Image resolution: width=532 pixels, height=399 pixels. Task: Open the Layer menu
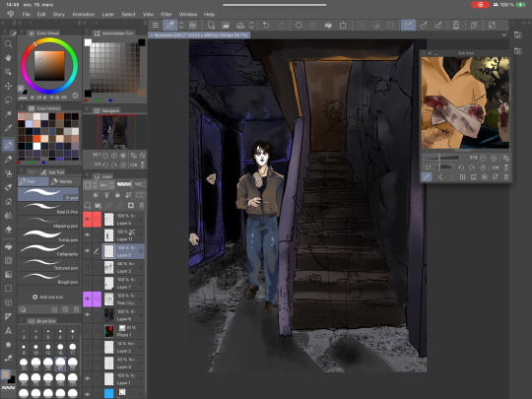108,14
